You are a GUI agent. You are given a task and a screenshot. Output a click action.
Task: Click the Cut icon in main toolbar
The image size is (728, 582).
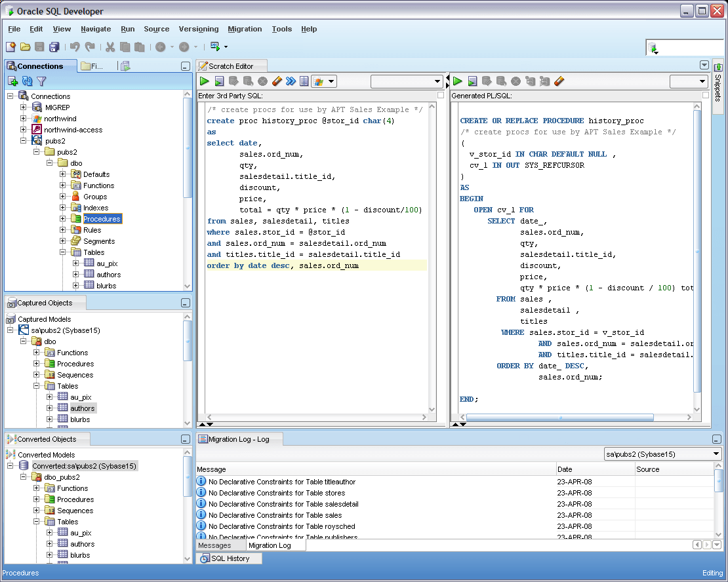(x=109, y=47)
